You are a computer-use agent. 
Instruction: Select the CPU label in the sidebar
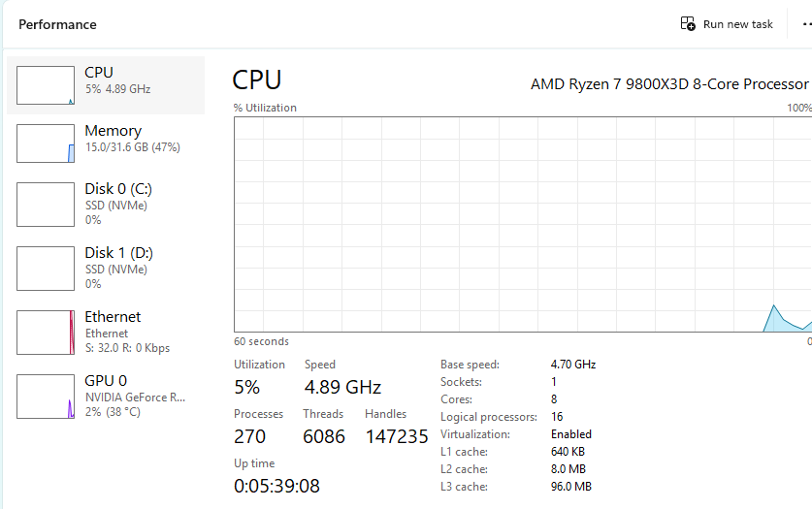[99, 73]
